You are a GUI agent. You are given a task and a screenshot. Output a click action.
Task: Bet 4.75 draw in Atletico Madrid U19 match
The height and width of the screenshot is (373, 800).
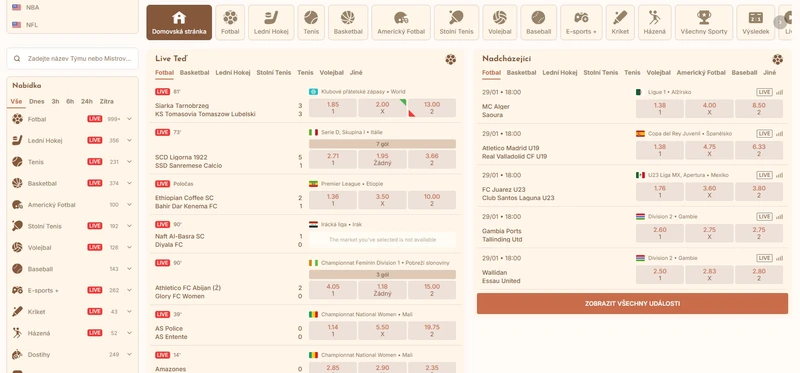(x=709, y=150)
